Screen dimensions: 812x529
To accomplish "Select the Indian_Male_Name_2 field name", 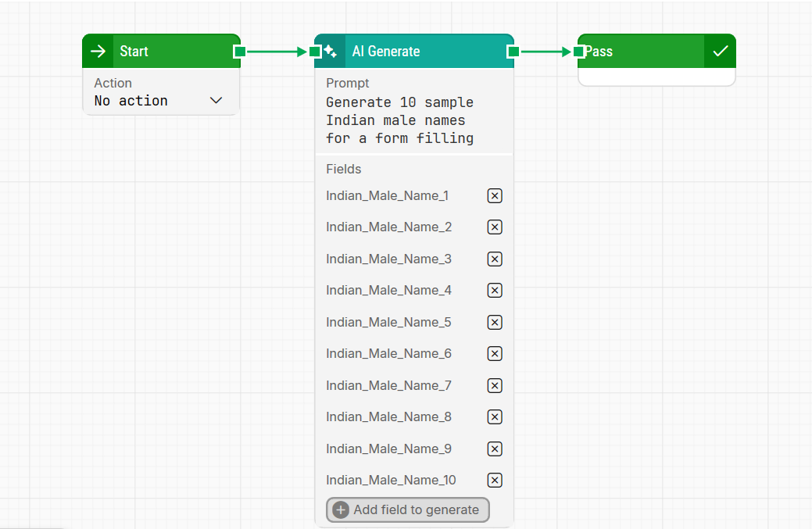I will point(388,227).
